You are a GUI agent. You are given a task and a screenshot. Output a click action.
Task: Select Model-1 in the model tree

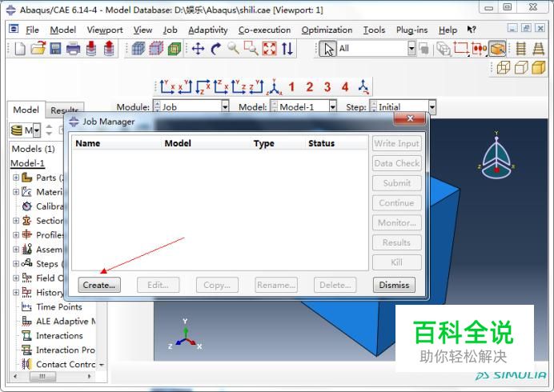[x=27, y=163]
